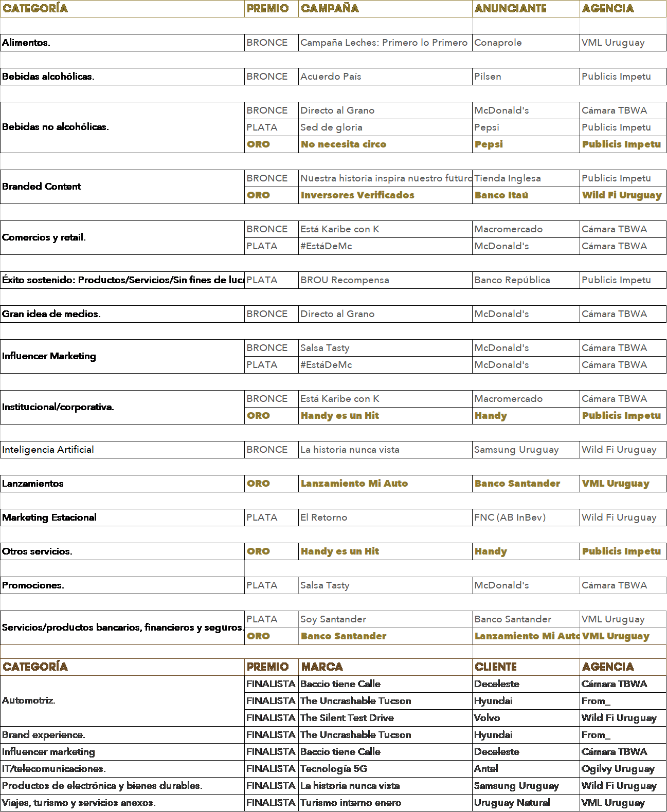Select 'Productos de electrónica y bienes durables.' cell
Image resolution: width=667 pixels, height=812 pixels.
point(122,786)
